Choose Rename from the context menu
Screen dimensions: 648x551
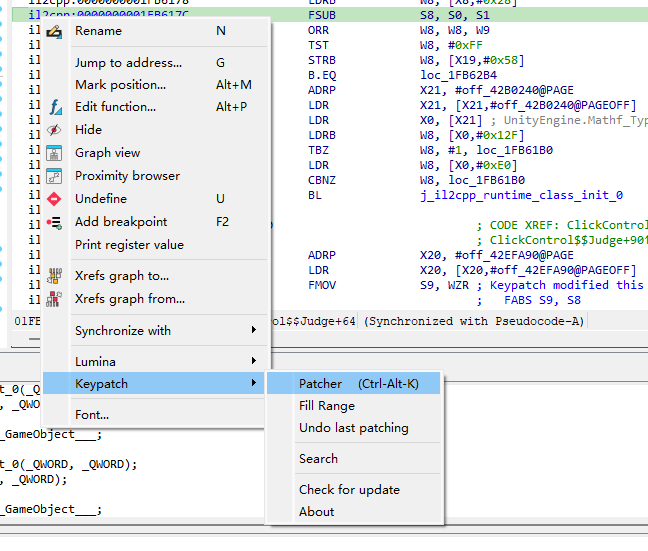pos(156,31)
